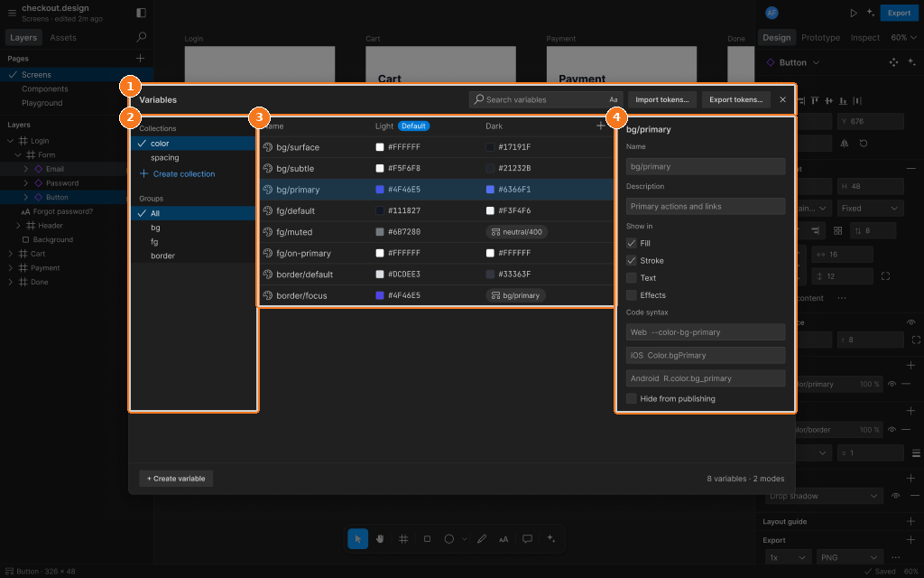Select the Move cursor tool
The height and width of the screenshot is (578, 924).
(x=357, y=538)
